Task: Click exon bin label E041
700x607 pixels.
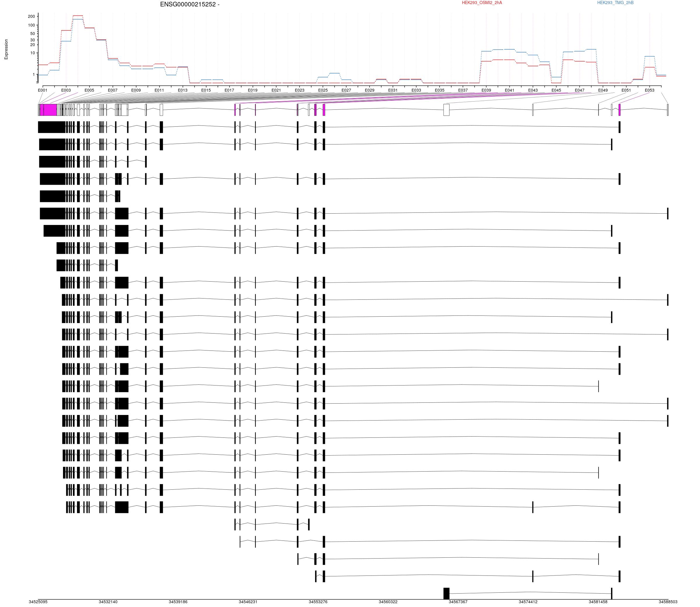Action: pos(510,90)
